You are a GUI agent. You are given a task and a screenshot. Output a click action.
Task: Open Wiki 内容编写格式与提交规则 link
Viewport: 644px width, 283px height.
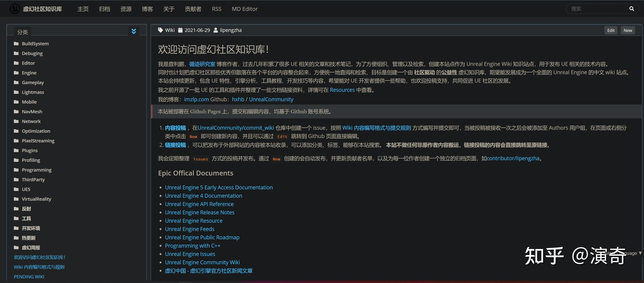[x=377, y=128]
